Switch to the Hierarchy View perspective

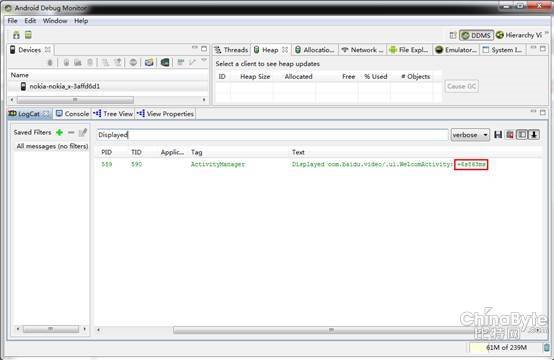click(x=519, y=35)
